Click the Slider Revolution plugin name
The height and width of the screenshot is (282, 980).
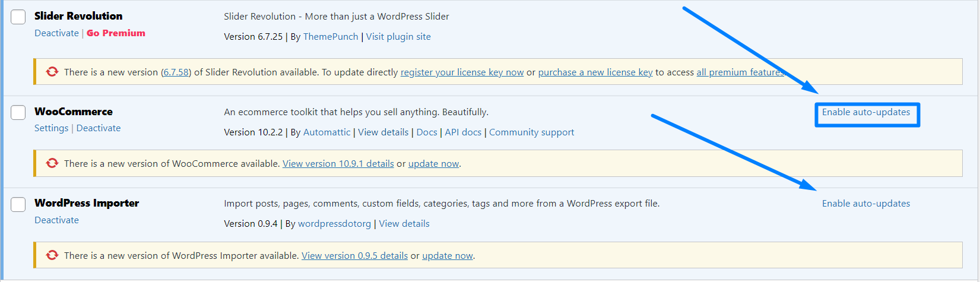78,16
